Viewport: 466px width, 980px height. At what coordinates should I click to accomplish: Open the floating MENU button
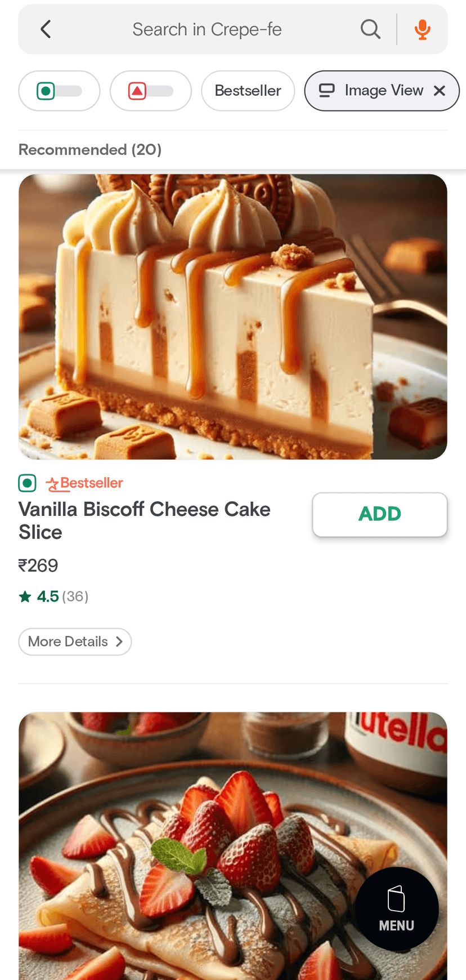pyautogui.click(x=397, y=908)
